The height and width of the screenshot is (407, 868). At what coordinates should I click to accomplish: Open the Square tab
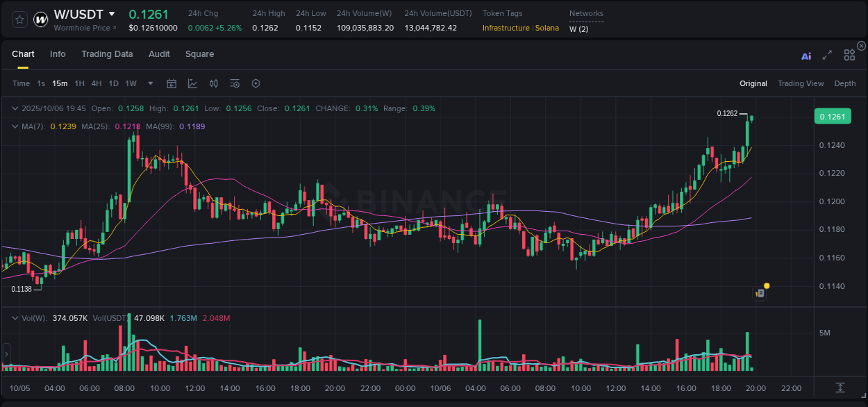coord(199,53)
